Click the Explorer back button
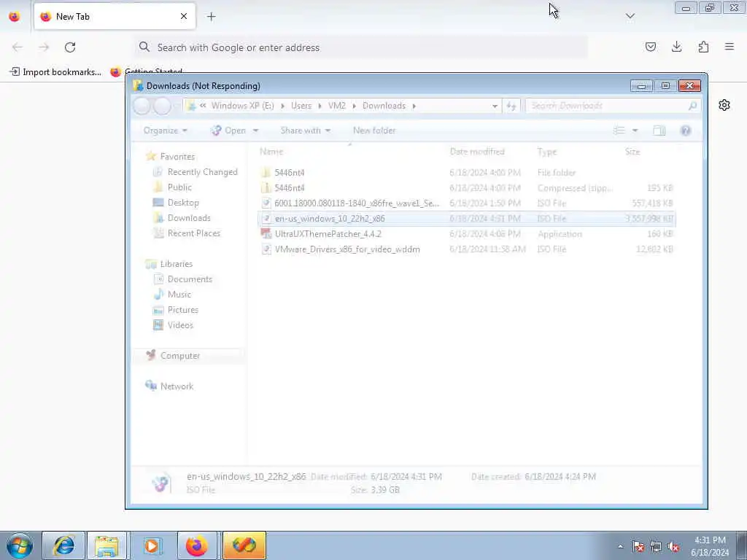 (x=142, y=106)
